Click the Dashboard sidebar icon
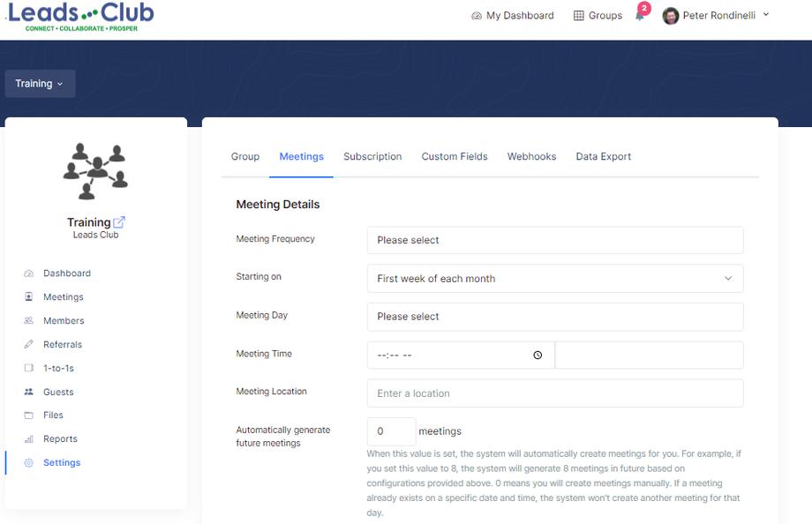 coord(29,273)
